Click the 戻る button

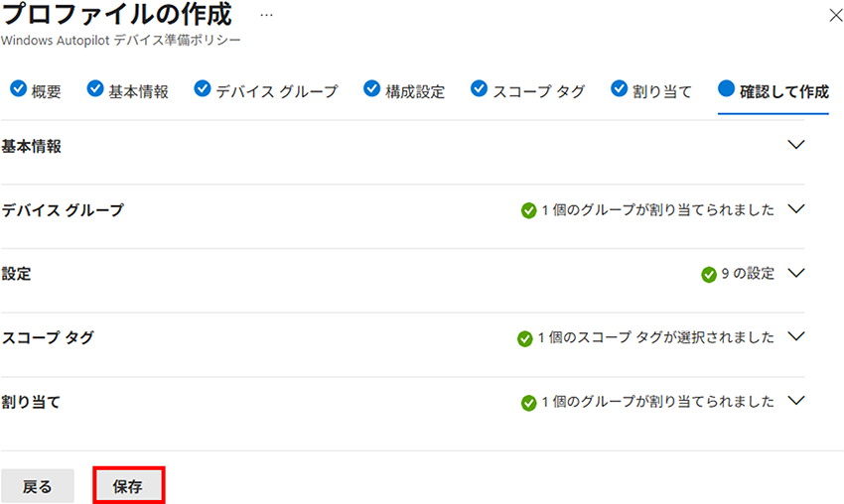(x=37, y=486)
